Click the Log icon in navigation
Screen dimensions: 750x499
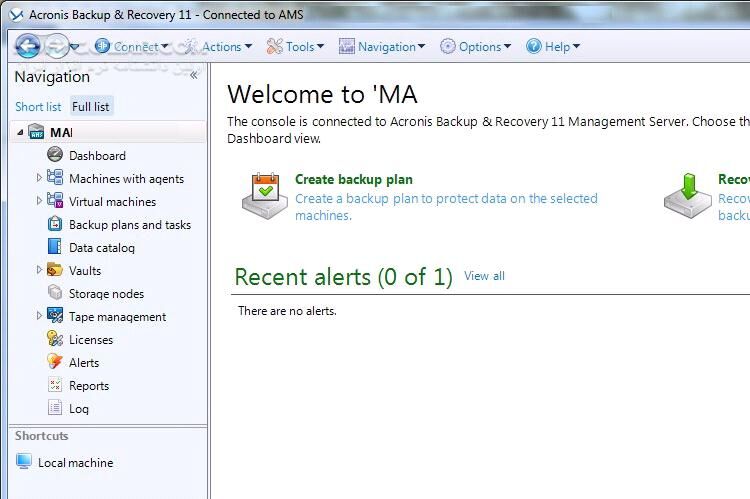coord(55,408)
